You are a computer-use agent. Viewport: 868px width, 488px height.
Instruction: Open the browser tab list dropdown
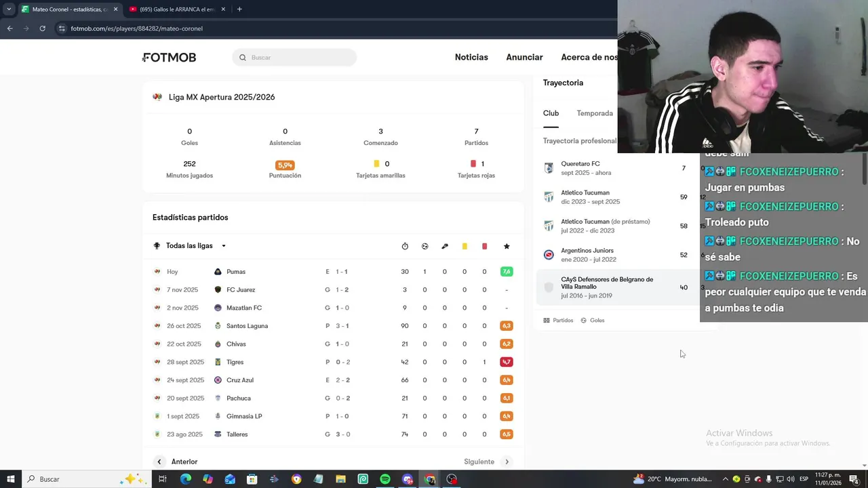9,9
